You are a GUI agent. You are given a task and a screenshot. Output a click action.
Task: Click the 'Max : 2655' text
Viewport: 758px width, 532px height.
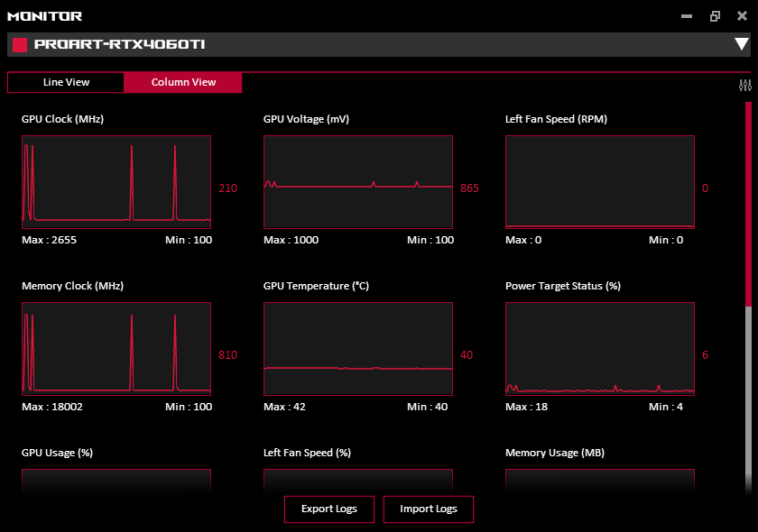tap(50, 240)
